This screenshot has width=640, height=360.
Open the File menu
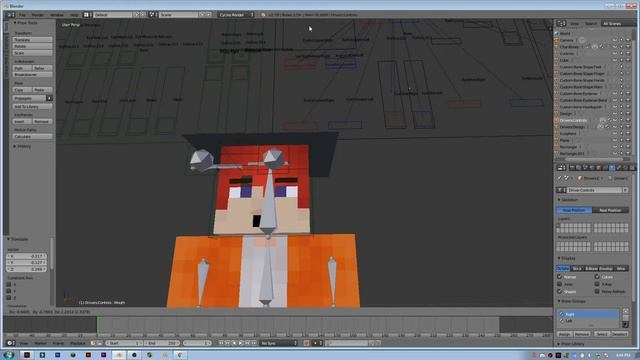(22, 15)
